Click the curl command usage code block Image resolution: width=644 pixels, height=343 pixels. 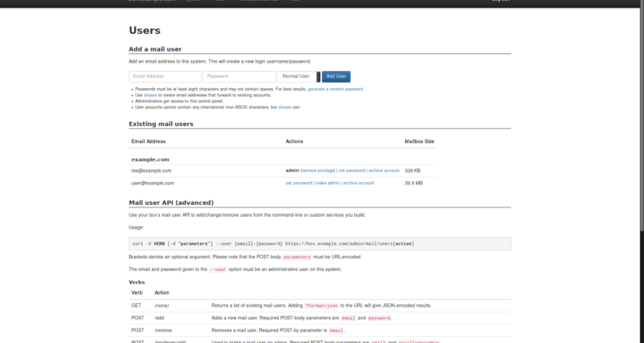pos(319,243)
